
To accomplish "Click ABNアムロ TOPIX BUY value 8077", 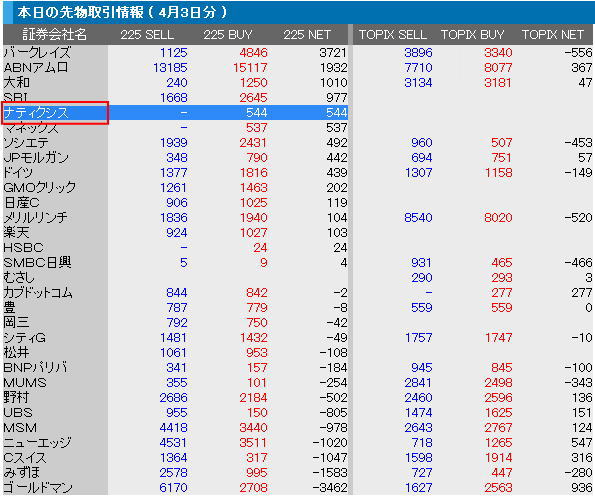I will pos(498,68).
